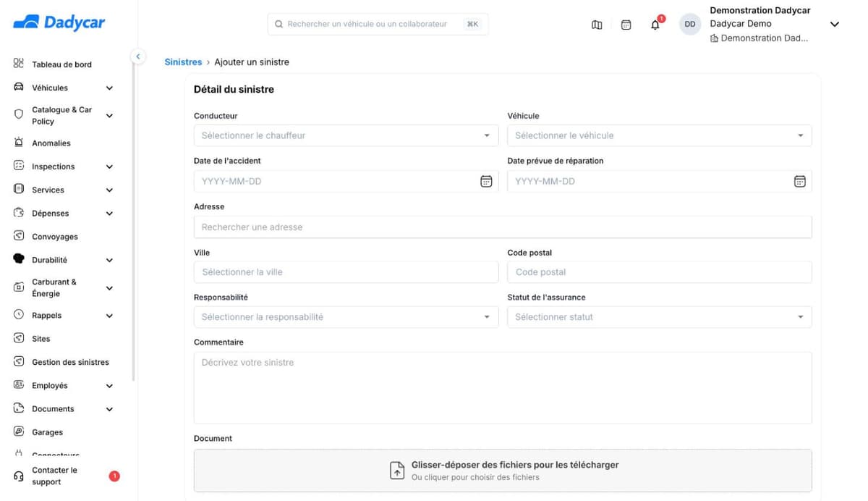This screenshot has height=501, width=868.
Task: Click the Garages sidebar icon
Action: click(x=19, y=431)
